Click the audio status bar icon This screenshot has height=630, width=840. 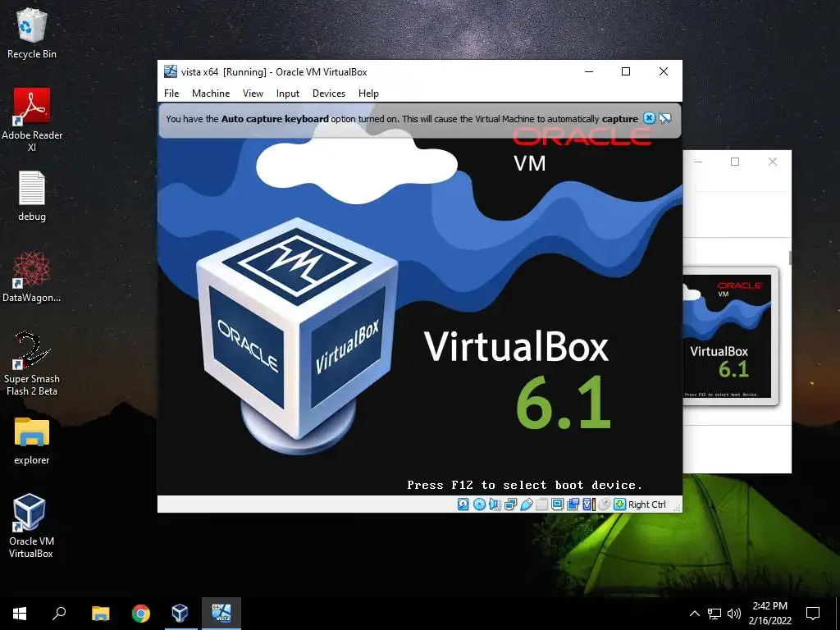point(495,504)
